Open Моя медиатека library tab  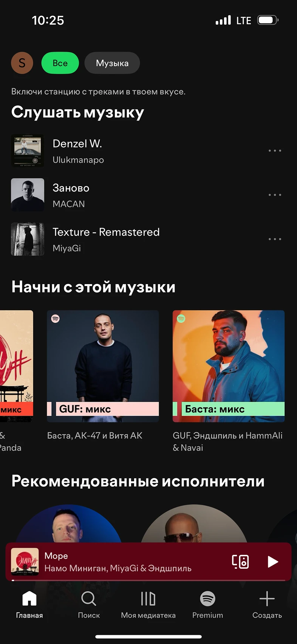point(148,605)
